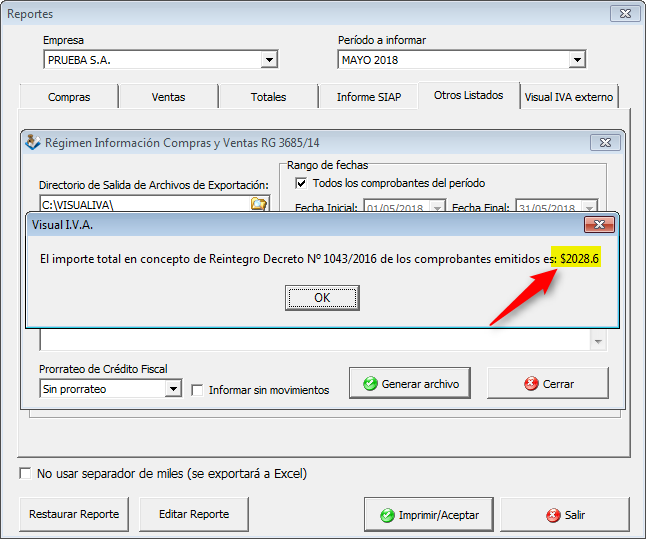Click the green check icon on Imprimir/Aceptar
Image resolution: width=646 pixels, height=539 pixels.
click(385, 516)
